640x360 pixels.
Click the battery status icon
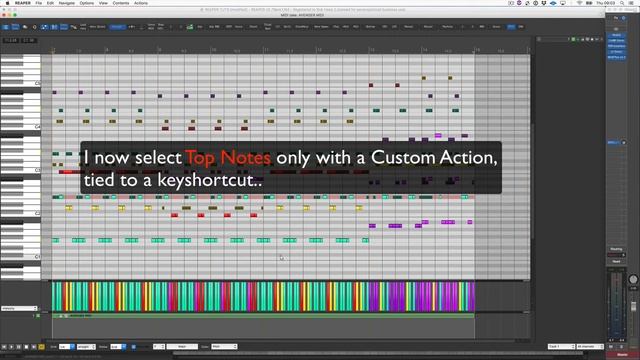tap(589, 3)
